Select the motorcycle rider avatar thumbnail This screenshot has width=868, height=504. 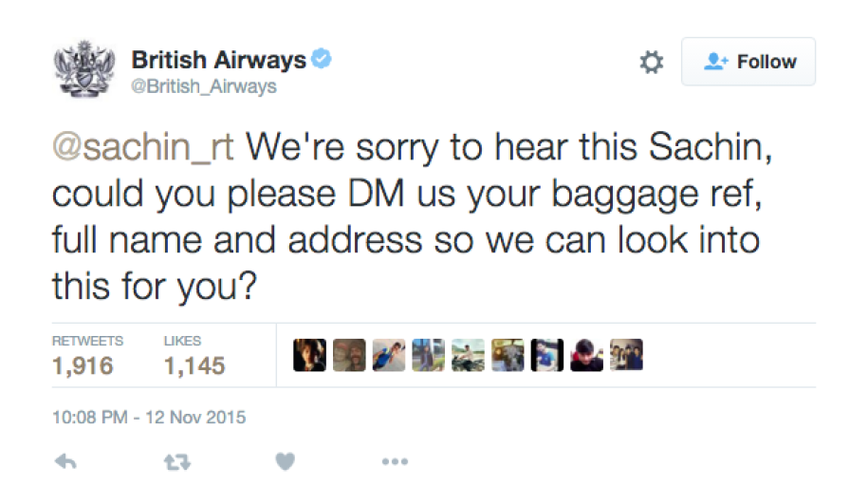click(468, 355)
